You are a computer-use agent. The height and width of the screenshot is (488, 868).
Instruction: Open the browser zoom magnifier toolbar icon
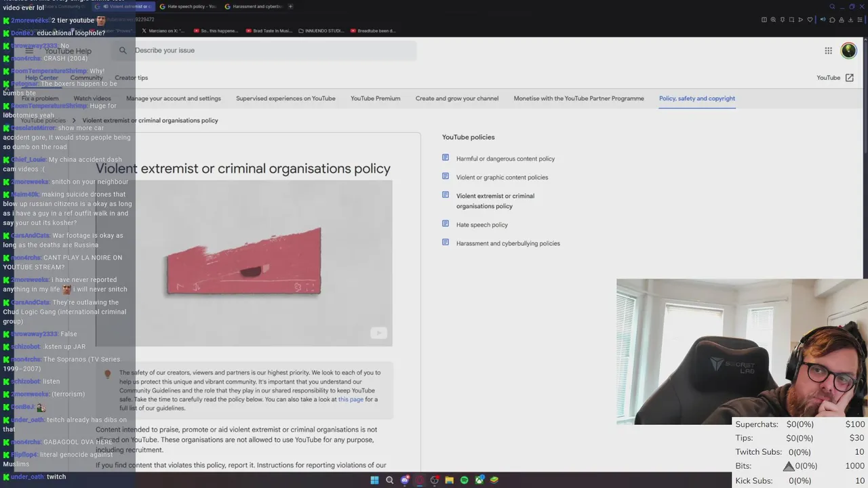(x=773, y=20)
